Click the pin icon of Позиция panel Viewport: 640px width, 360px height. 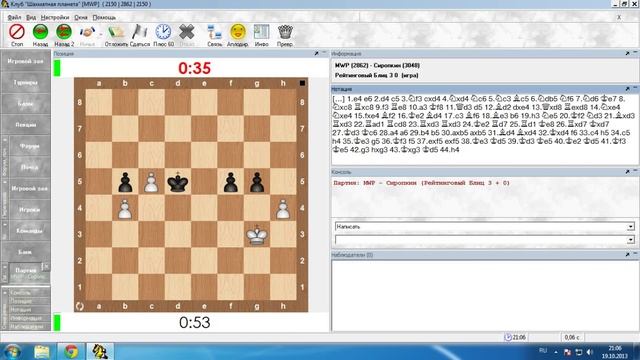tap(316, 53)
